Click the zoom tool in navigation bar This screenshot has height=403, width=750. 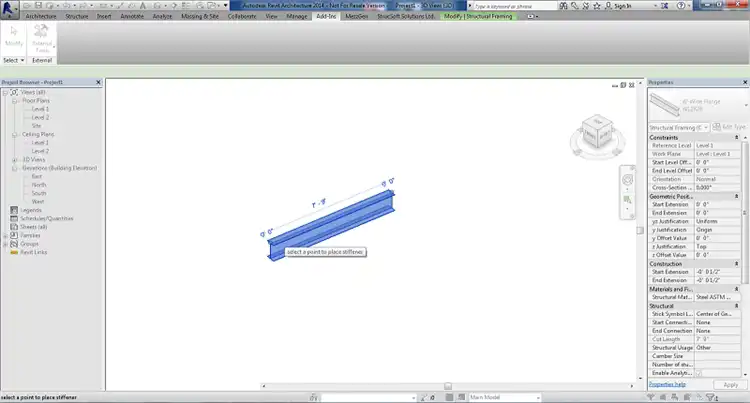628,200
